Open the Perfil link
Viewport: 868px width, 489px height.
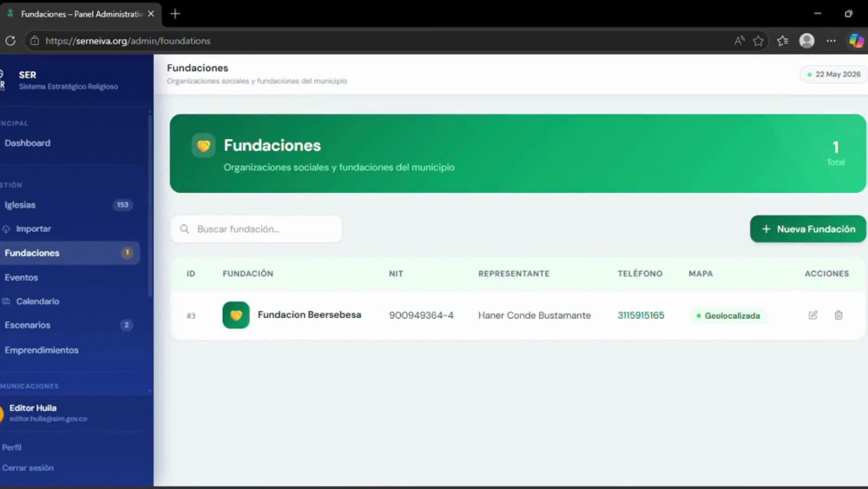[x=11, y=447]
